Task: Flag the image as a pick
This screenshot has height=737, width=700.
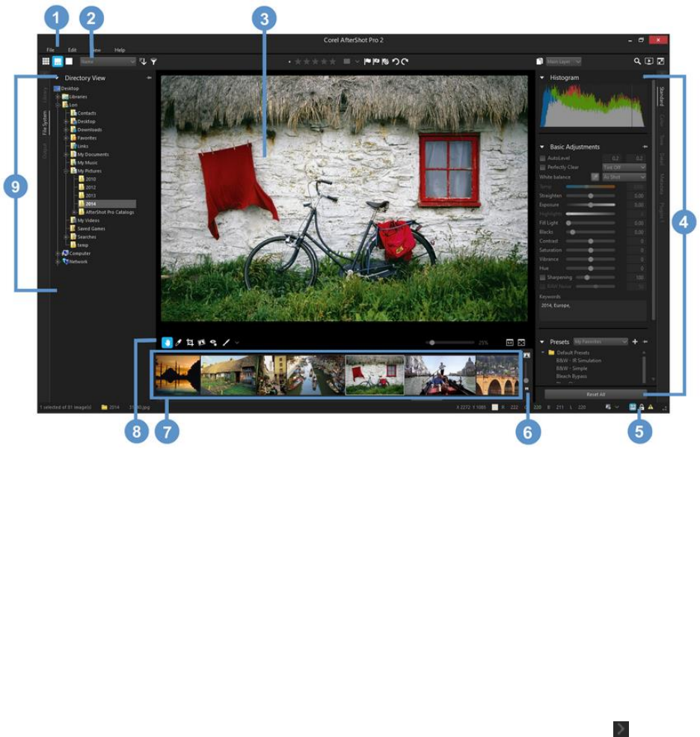Action: [367, 61]
